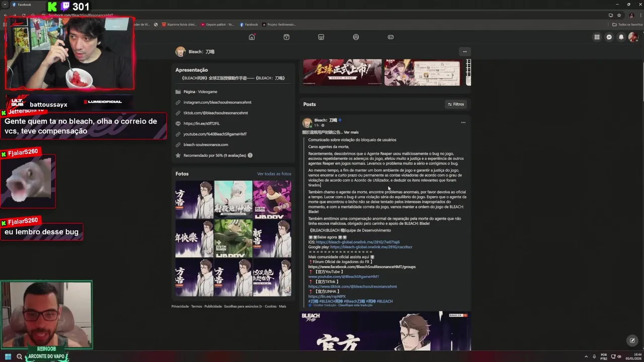Open first photo in Fotos grid
The width and height of the screenshot is (644, 362).
click(194, 200)
